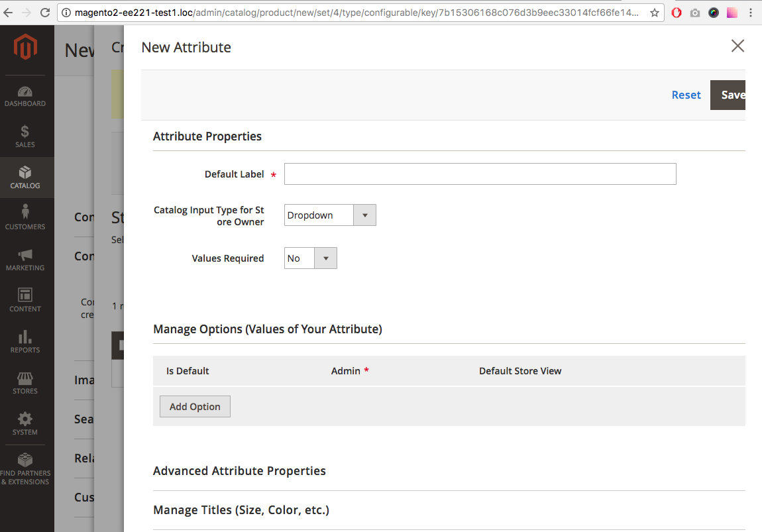The height and width of the screenshot is (532, 762).
Task: Reload the browser page
Action: pyautogui.click(x=45, y=13)
